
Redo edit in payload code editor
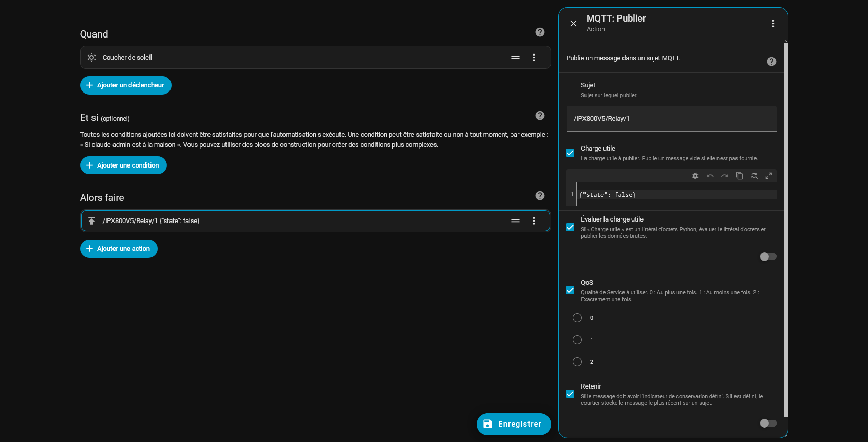pyautogui.click(x=725, y=176)
